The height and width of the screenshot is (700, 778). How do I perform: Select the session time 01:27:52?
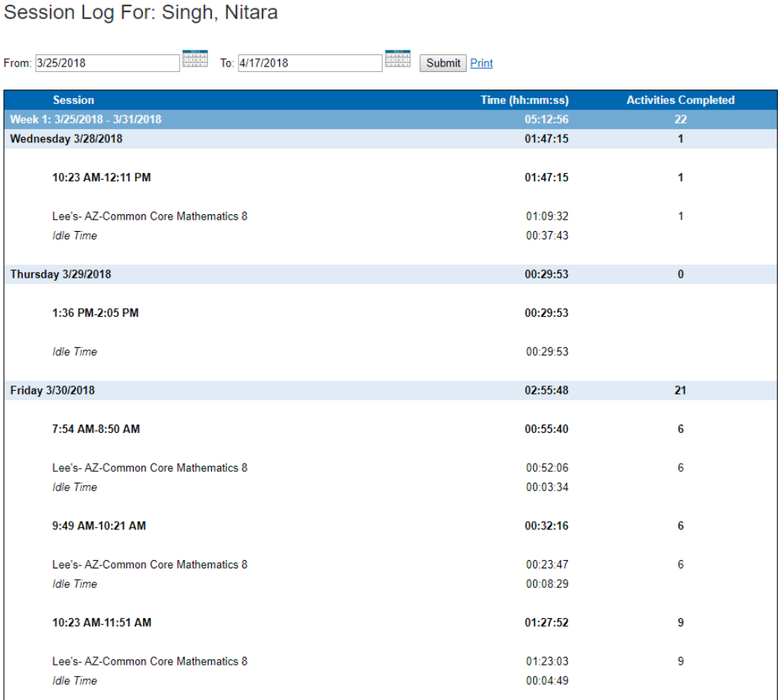click(x=546, y=622)
